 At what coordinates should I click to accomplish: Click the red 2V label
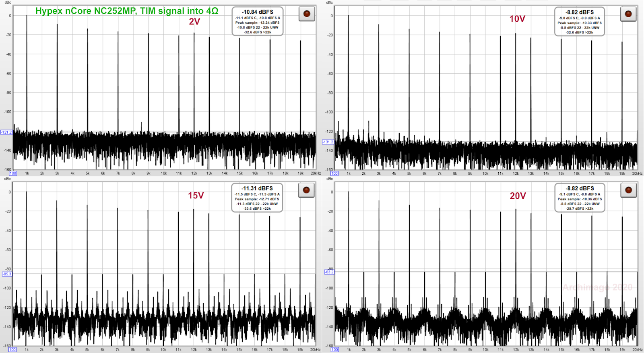coord(194,22)
